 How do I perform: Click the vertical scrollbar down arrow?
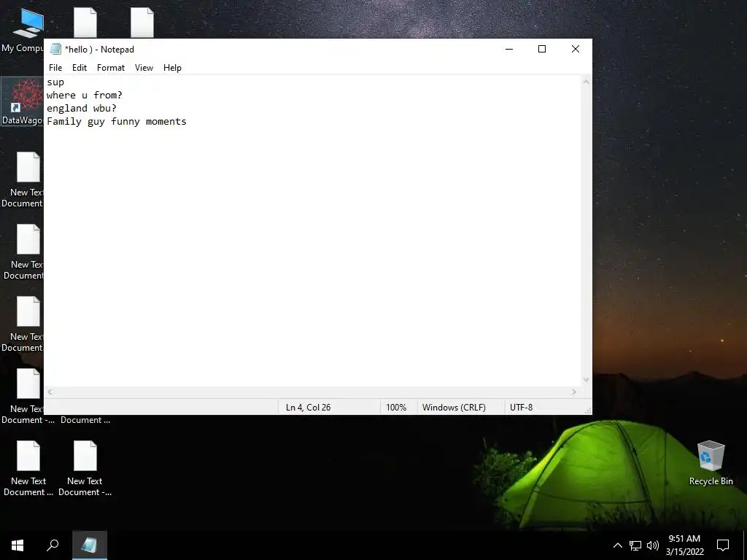coord(586,379)
